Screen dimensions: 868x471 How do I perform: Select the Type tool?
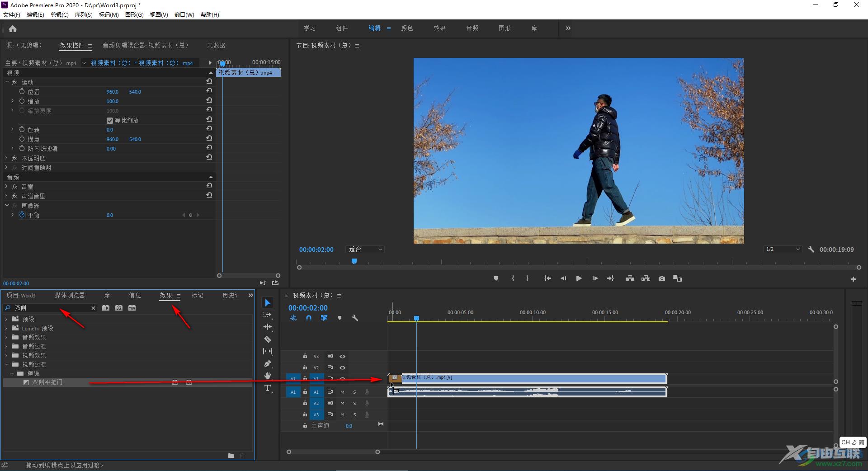point(268,388)
